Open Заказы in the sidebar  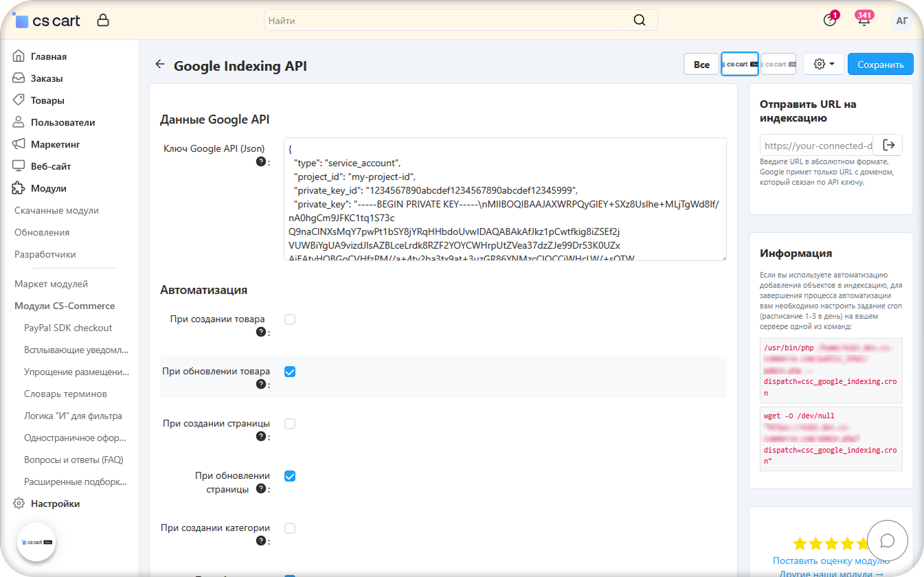tap(47, 78)
